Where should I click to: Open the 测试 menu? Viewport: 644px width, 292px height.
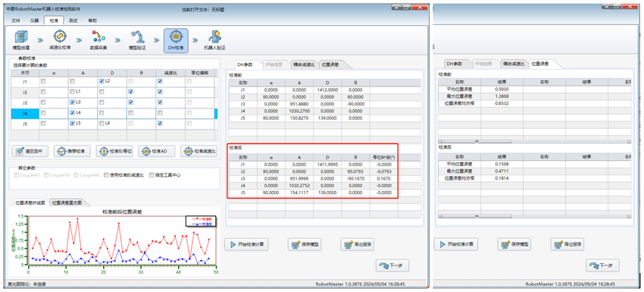[x=73, y=20]
